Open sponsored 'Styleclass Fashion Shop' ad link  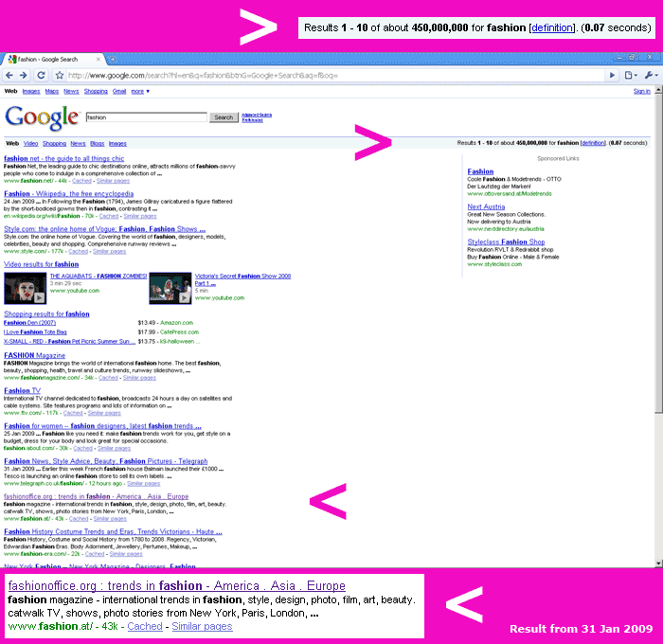click(x=506, y=241)
